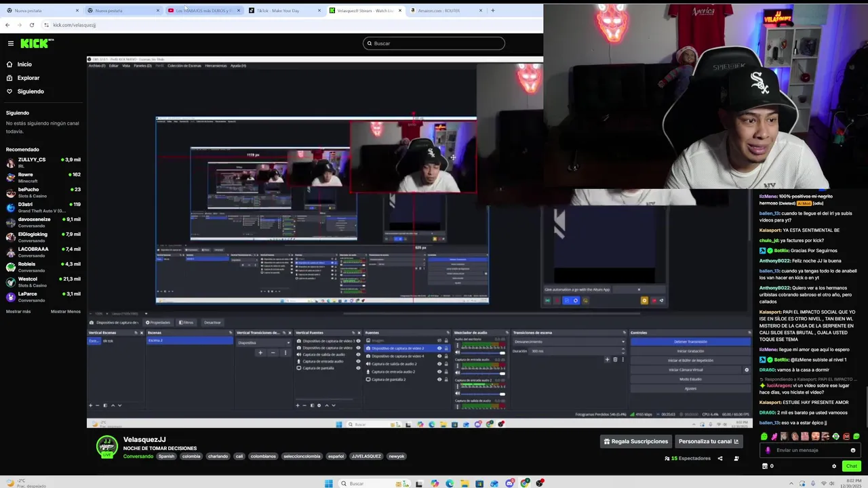Go back with the browser back arrow
Viewport: 868px width, 488px height.
tap(7, 24)
